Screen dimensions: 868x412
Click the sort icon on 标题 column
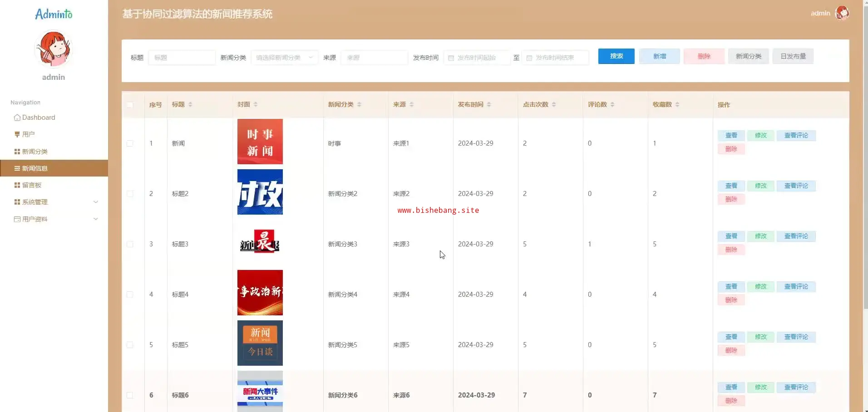[190, 105]
